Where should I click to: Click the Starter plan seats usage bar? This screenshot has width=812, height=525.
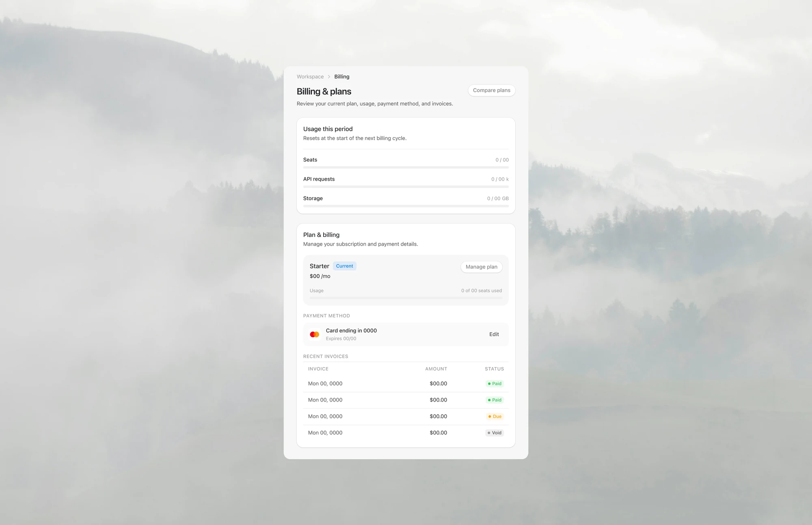pyautogui.click(x=406, y=298)
